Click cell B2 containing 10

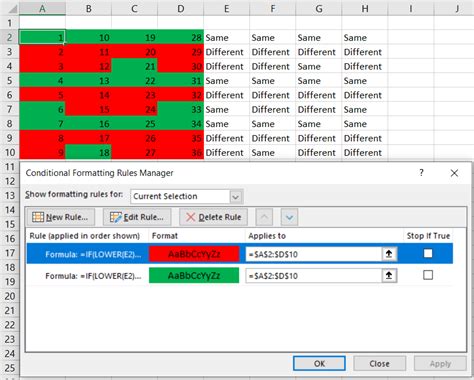(x=89, y=37)
